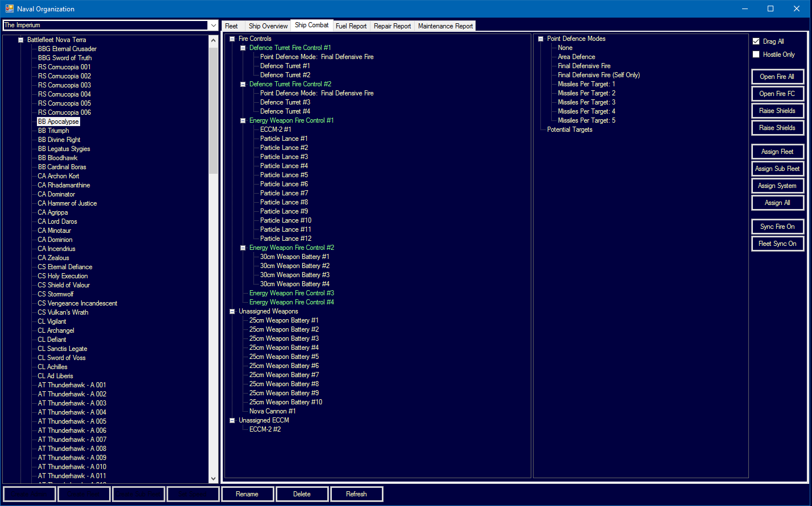Select CL Sword of Voss

pyautogui.click(x=61, y=358)
